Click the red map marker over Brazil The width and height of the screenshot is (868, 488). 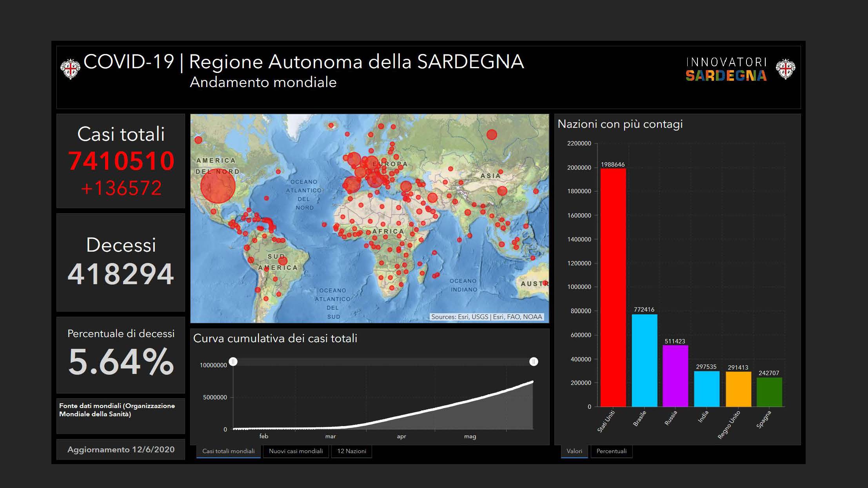(x=283, y=261)
